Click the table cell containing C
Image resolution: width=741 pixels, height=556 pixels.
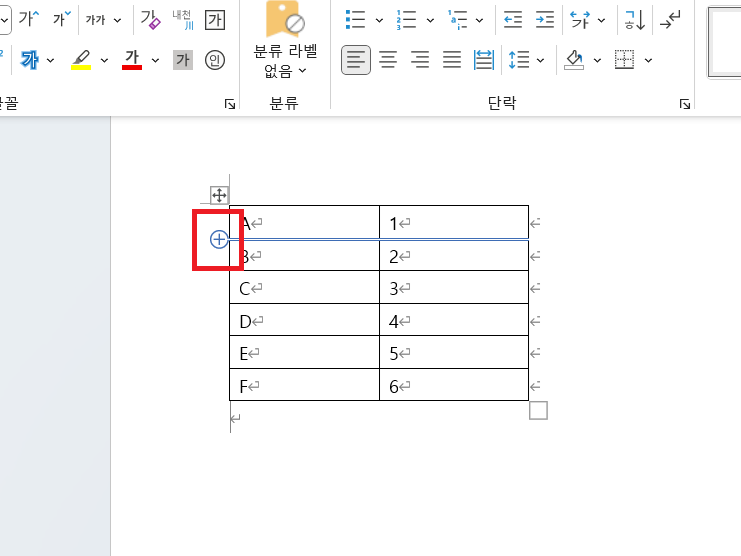(304, 287)
